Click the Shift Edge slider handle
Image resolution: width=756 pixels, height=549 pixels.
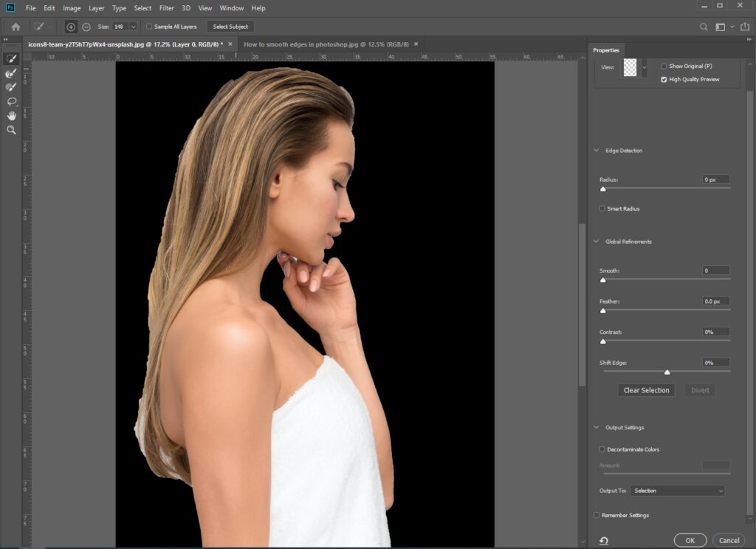(x=667, y=372)
